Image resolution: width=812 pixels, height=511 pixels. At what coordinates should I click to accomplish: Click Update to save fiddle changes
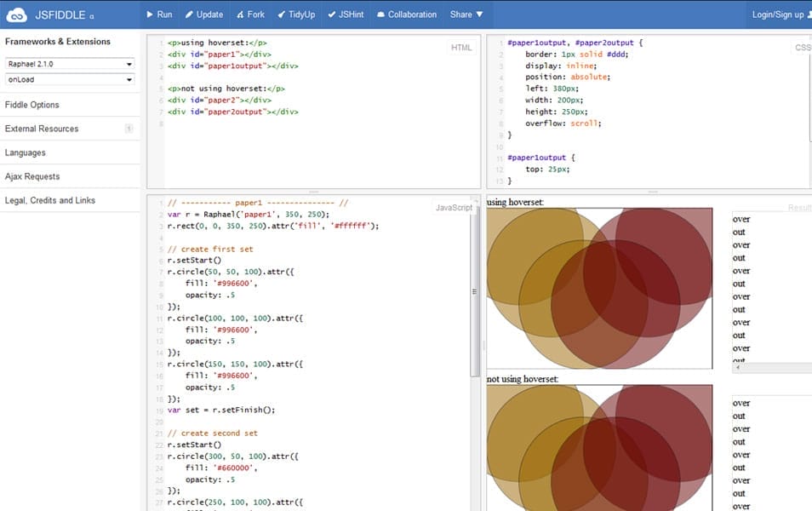click(x=203, y=14)
